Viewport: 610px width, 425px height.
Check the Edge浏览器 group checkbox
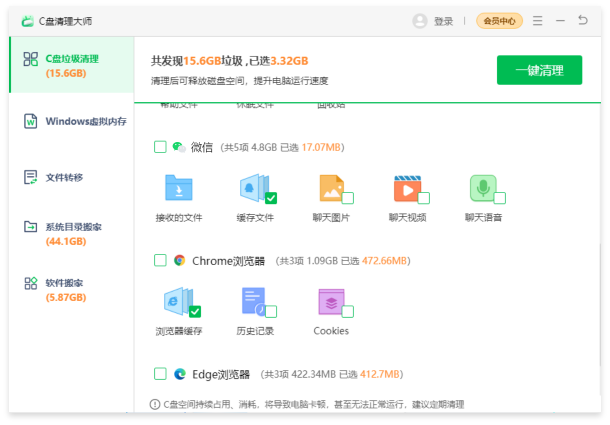[160, 374]
